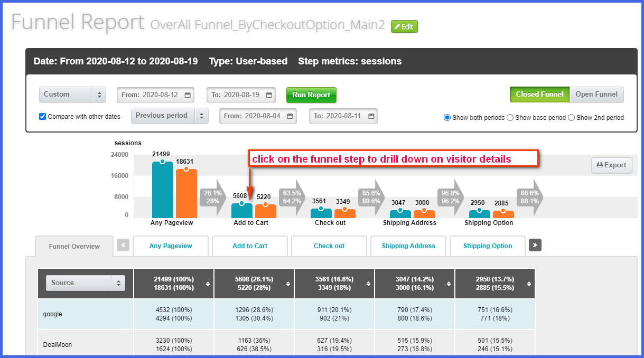Select Show 2nd period radio option
This screenshot has width=644, height=358.
(x=571, y=118)
